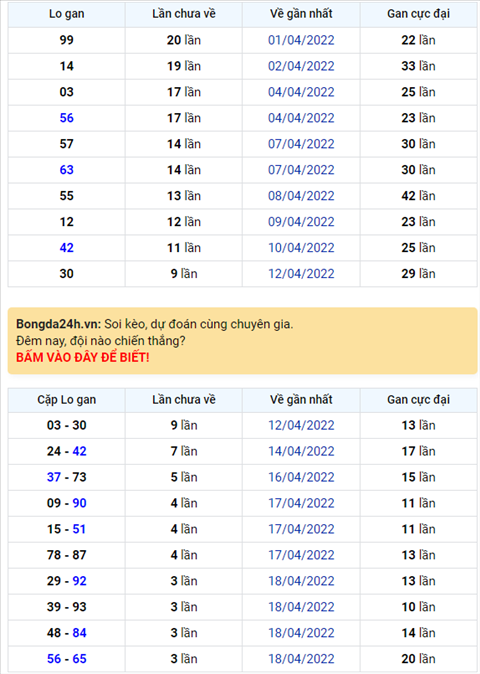Click the Lo gan column header
The width and height of the screenshot is (480, 674).
(67, 14)
